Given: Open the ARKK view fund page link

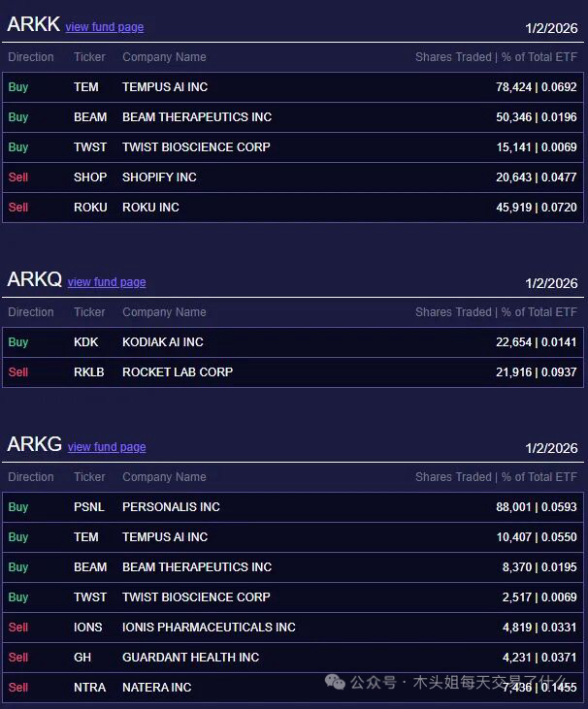Looking at the screenshot, I should click(x=105, y=27).
